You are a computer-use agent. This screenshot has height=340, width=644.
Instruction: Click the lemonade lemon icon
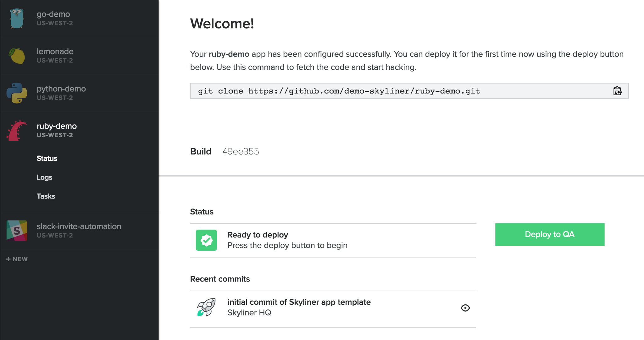[x=17, y=56]
